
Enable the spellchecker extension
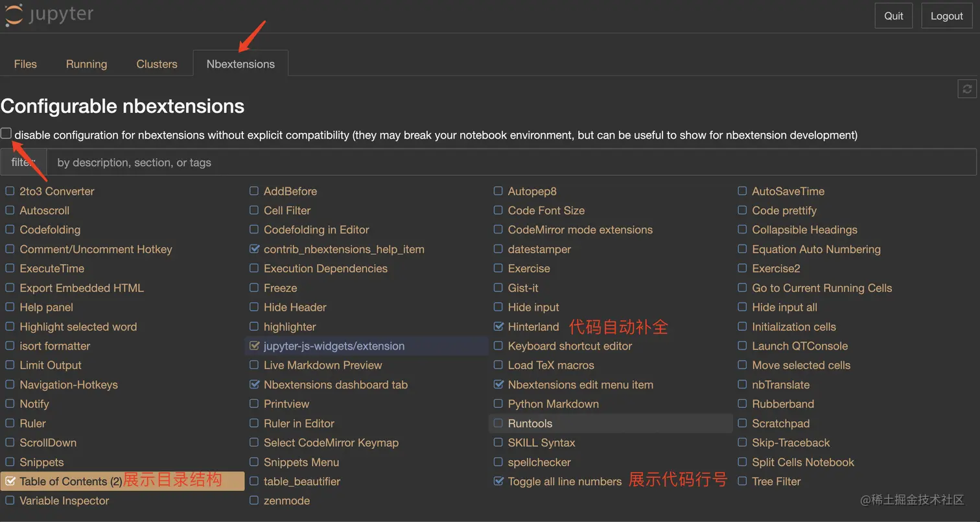tap(497, 462)
